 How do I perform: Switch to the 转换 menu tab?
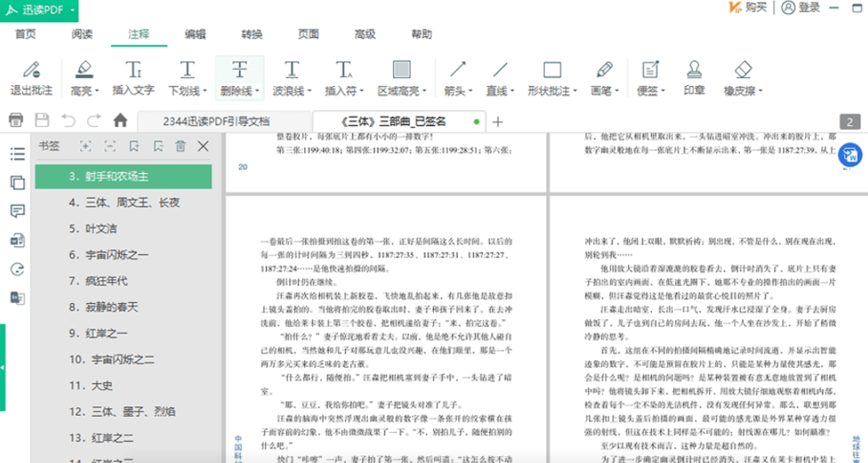[x=251, y=34]
